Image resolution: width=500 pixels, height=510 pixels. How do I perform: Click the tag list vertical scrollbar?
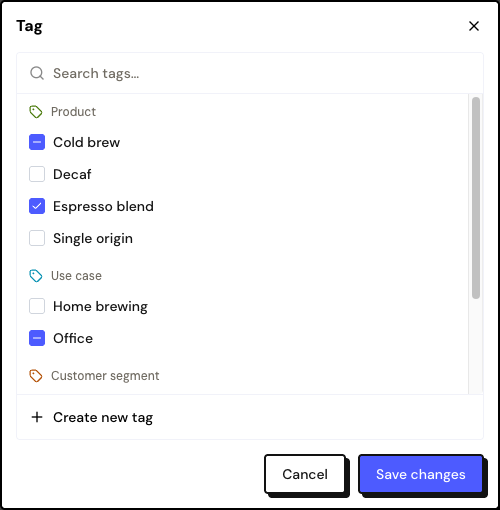tap(476, 198)
